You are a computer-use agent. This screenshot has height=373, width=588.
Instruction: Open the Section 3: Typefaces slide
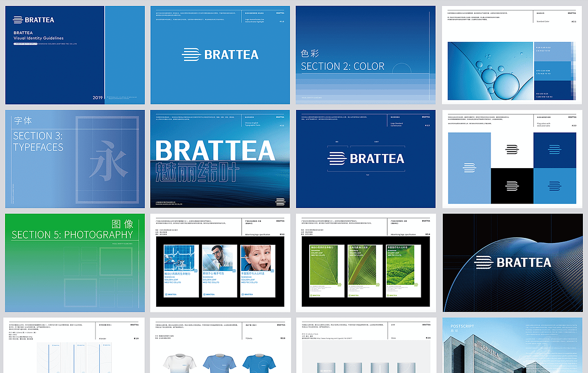(75, 159)
